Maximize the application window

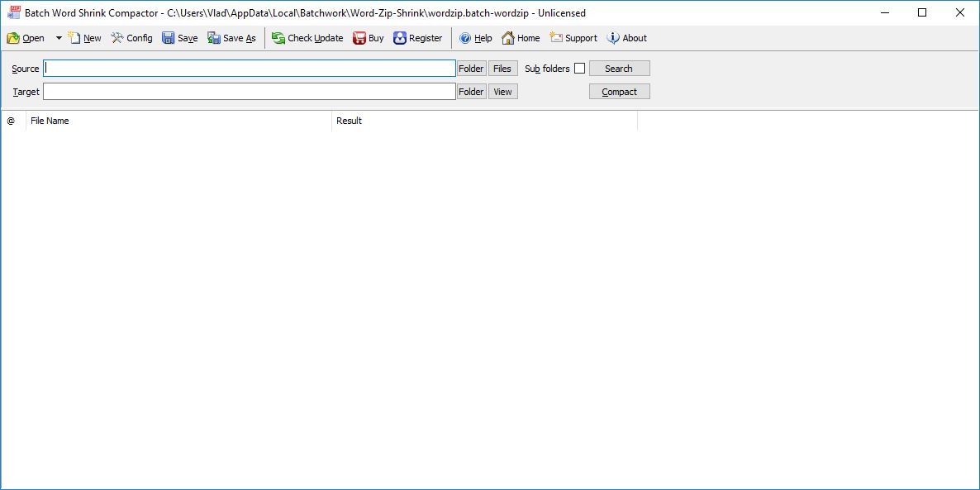(922, 12)
